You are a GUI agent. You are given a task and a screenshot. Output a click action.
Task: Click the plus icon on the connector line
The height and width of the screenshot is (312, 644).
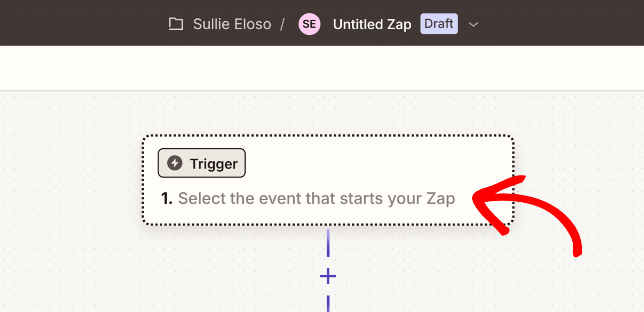328,276
